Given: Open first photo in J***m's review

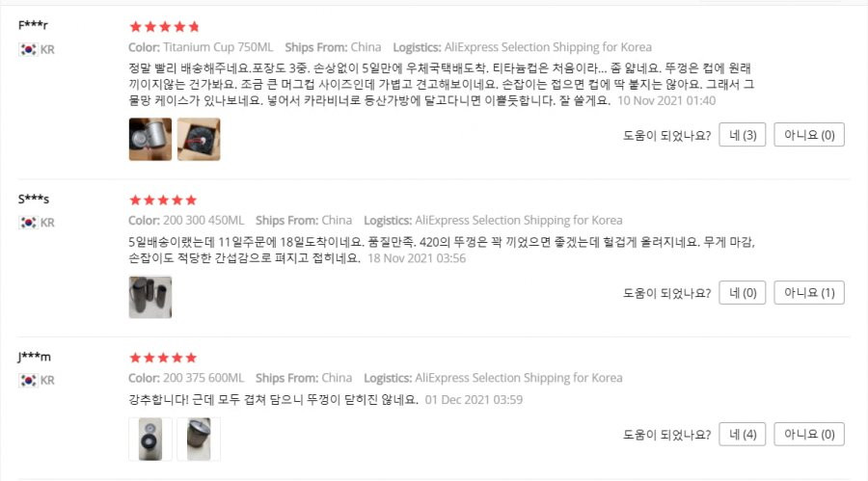Looking at the screenshot, I should point(150,439).
